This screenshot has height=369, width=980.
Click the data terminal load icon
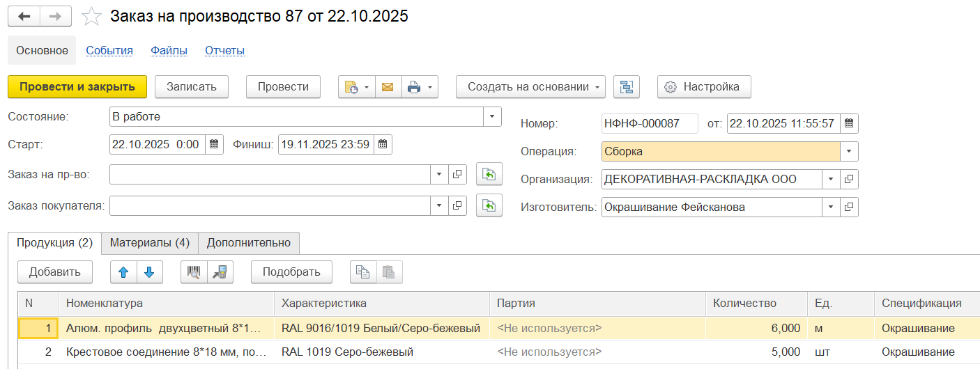click(220, 272)
